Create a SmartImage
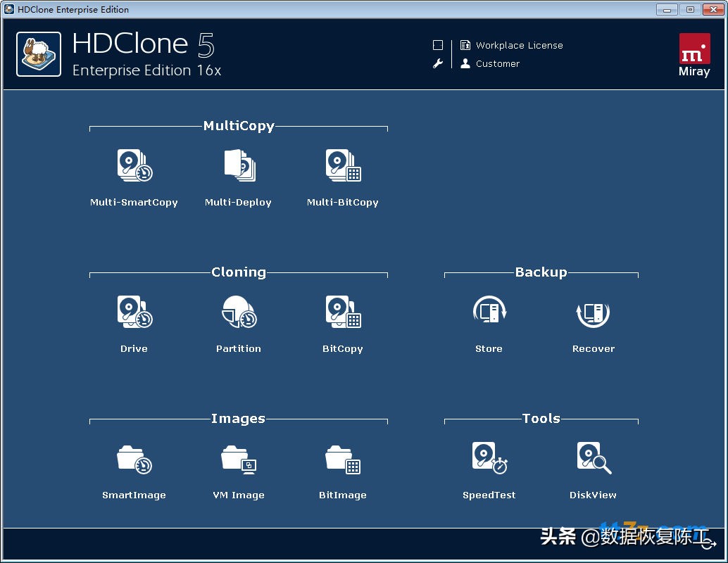Screen dimensions: 728x563 pyautogui.click(x=134, y=459)
